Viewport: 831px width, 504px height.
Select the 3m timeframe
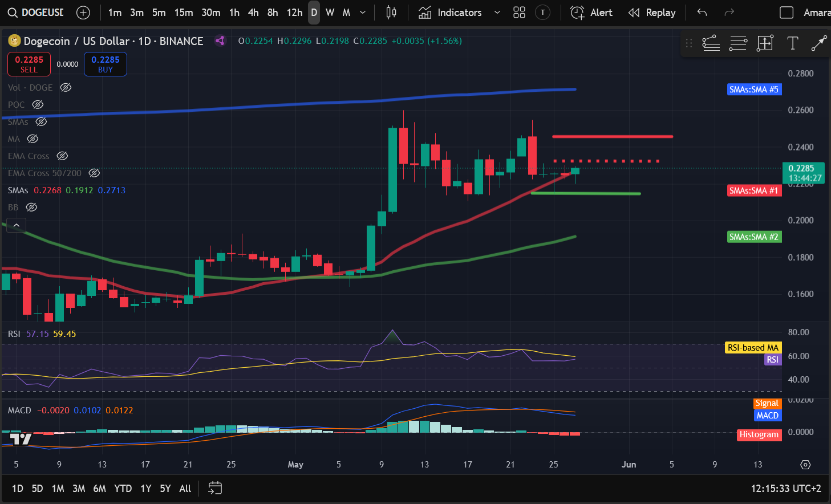[x=137, y=13]
